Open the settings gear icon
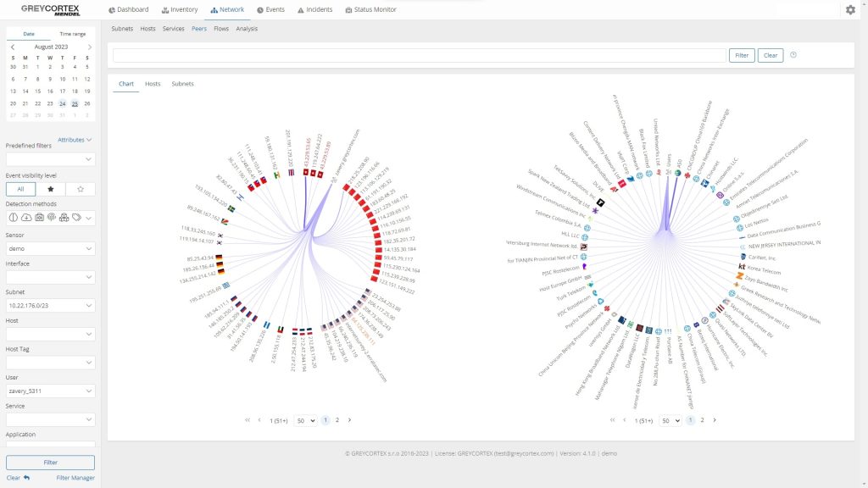868x488 pixels. tap(850, 10)
